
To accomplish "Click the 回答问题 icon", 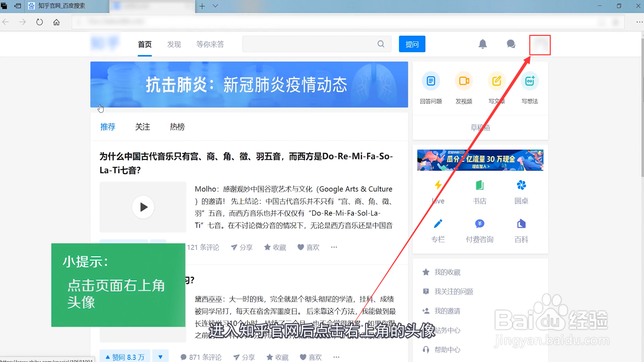I will (x=431, y=81).
